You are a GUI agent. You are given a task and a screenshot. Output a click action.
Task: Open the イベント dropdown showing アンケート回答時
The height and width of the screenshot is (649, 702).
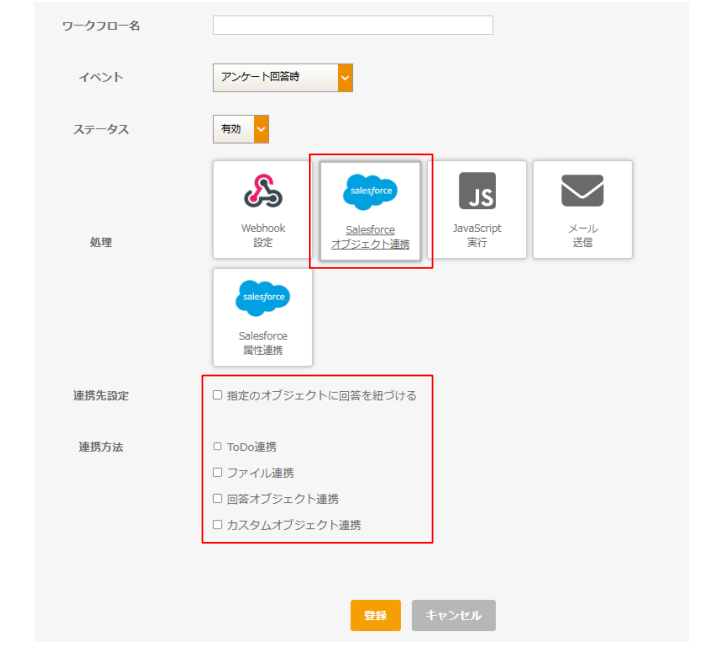pos(283,77)
